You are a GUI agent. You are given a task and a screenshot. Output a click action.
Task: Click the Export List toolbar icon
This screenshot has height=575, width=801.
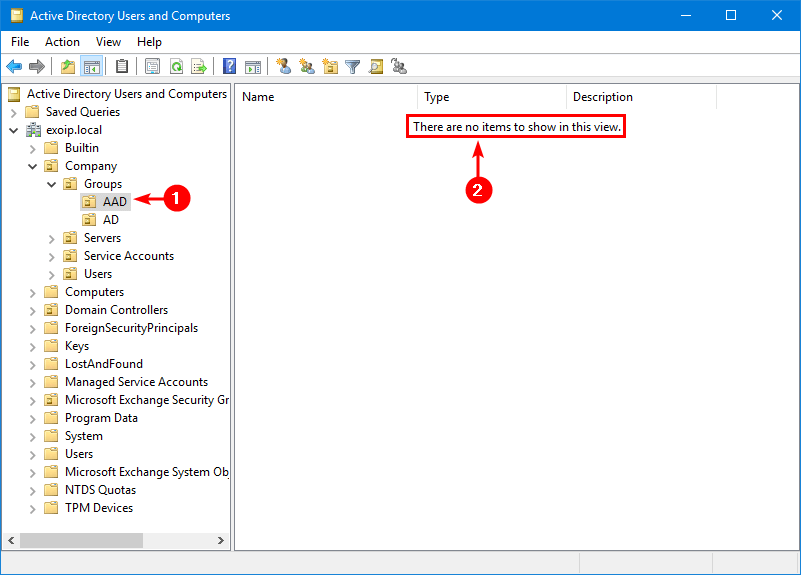[199, 66]
